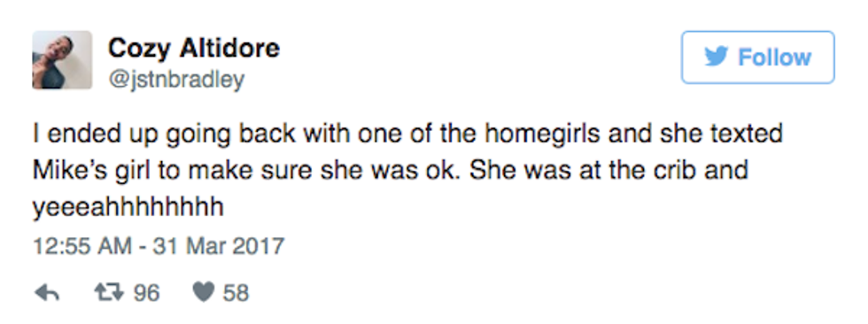Open the tweet permalink from the timestamp

click(x=159, y=245)
